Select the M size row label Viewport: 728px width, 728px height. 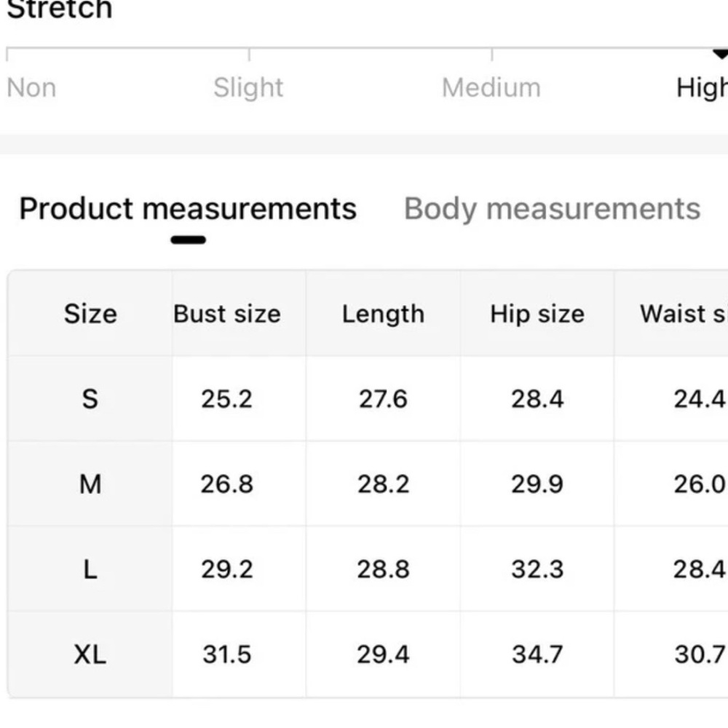pos(90,484)
